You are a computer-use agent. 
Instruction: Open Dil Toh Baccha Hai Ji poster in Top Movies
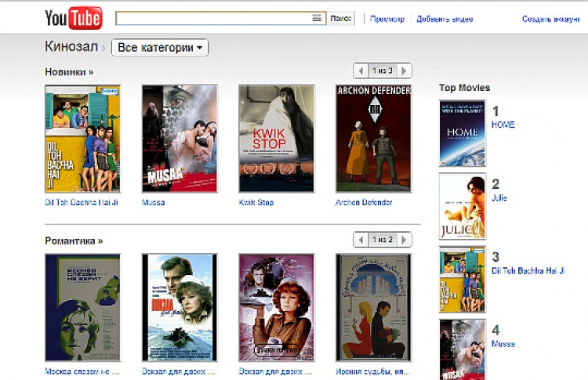point(463,280)
